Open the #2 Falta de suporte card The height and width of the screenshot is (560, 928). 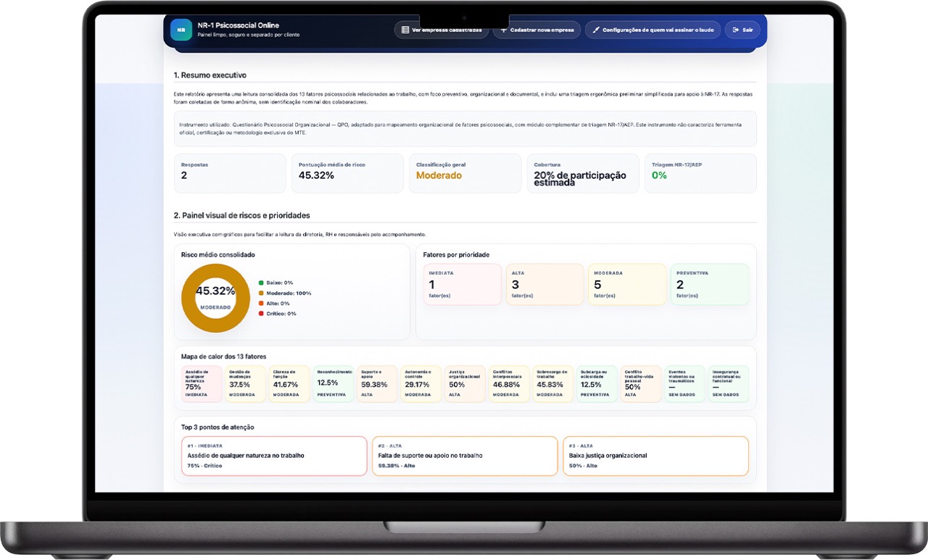point(465,456)
